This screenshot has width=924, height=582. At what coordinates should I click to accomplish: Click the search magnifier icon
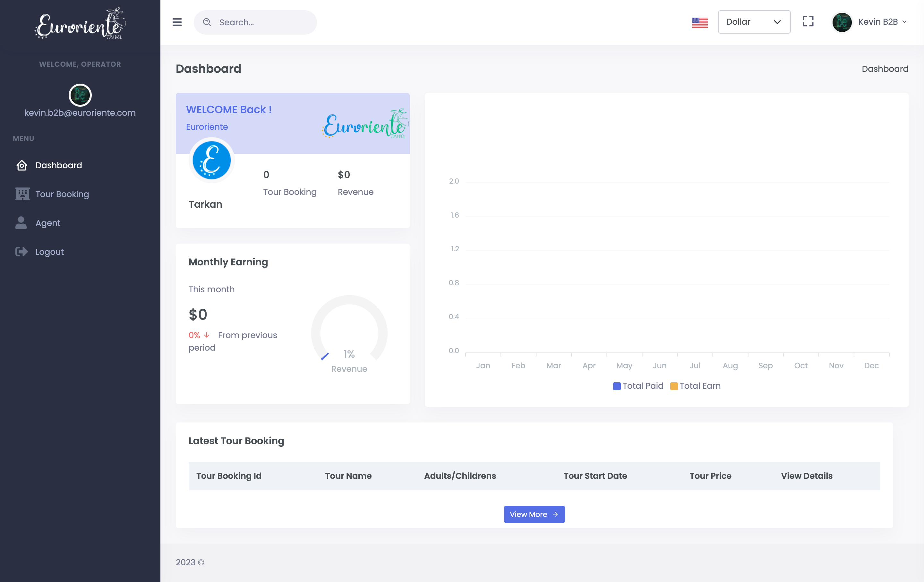(x=207, y=22)
